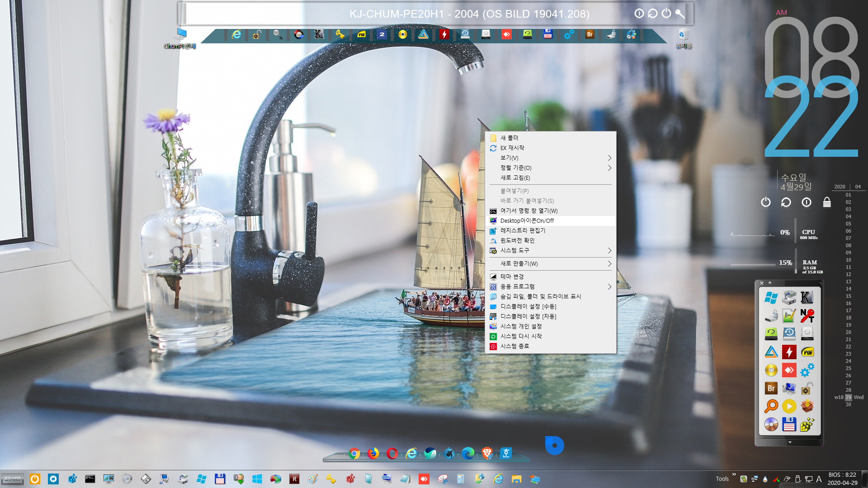Expand the 응용 프로그램 submenu

point(551,286)
